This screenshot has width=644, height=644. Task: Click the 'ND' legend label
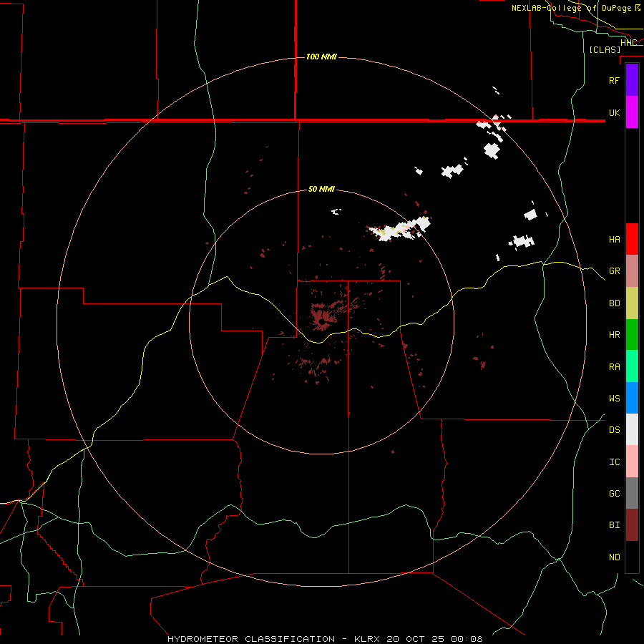[x=614, y=557]
